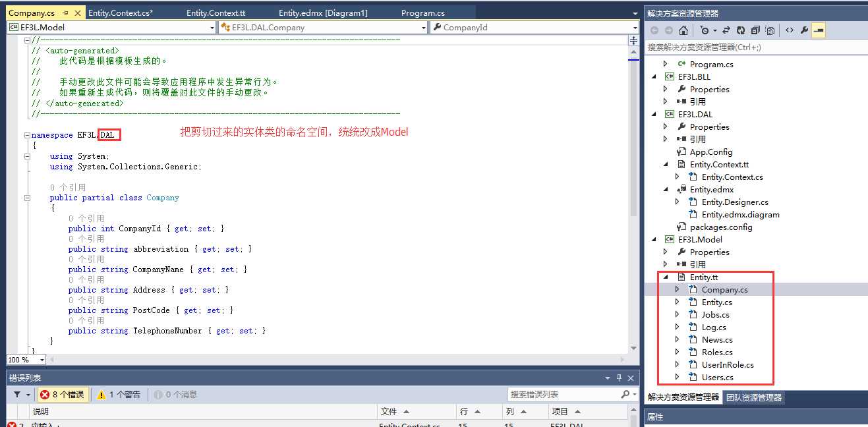
Task: Switch to the Program.cs tab
Action: [x=422, y=13]
